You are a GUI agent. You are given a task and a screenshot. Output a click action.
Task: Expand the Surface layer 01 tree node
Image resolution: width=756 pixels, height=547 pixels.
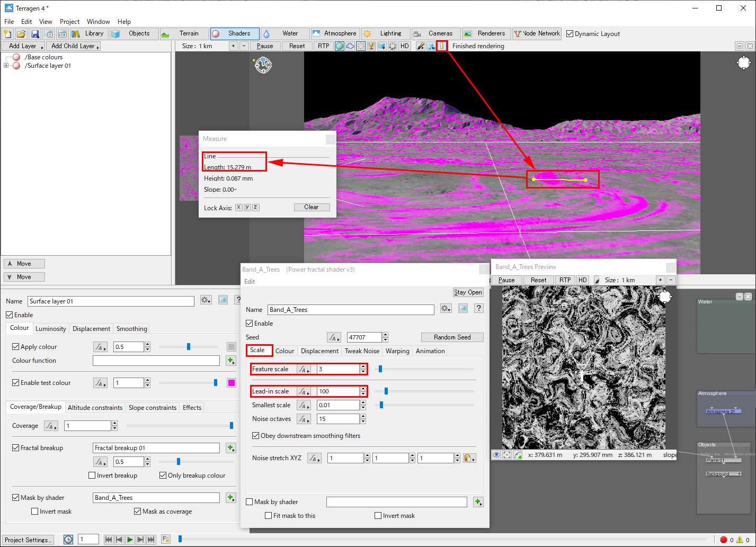click(x=6, y=66)
